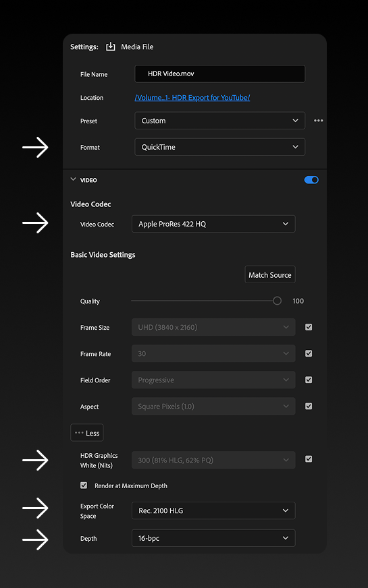The width and height of the screenshot is (368, 588).
Task: Disable Render at Maximum Depth checkbox
Action: (84, 486)
